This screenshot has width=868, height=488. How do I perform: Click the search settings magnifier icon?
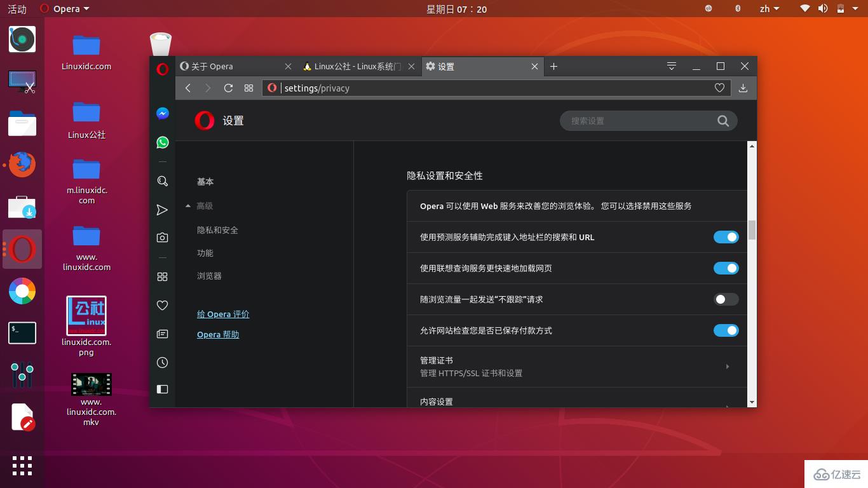[723, 121]
